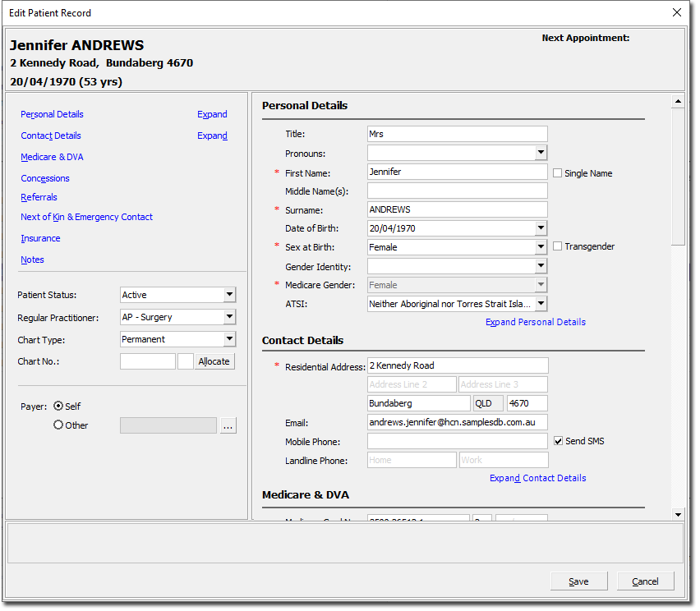The width and height of the screenshot is (700, 611).
Task: Go to Next of Kin & Emergency Contact
Action: [x=86, y=217]
